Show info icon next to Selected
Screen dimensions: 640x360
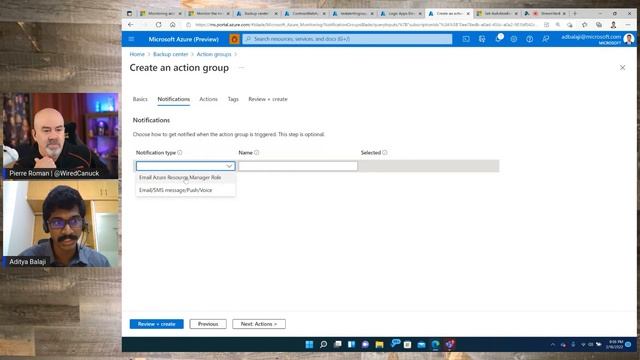coord(384,153)
